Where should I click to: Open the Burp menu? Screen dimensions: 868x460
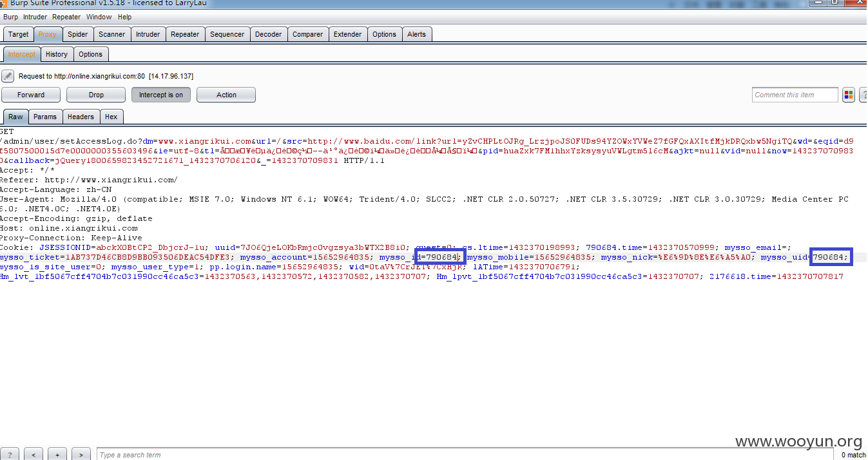click(11, 17)
